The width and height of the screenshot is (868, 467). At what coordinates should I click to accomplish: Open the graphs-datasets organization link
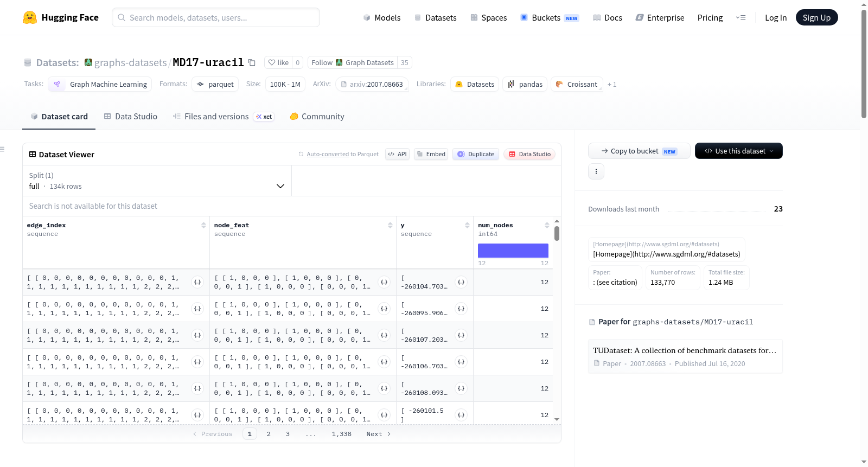(130, 62)
